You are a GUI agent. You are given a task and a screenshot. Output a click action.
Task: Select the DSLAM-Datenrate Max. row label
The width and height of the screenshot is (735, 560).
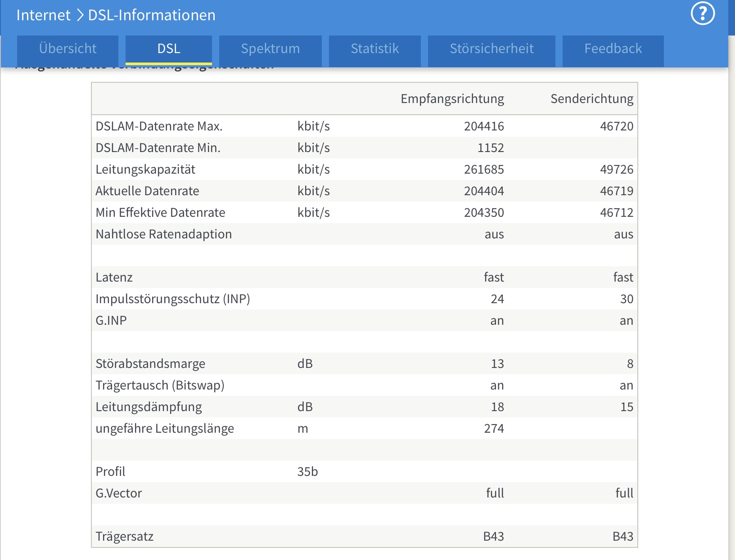click(x=159, y=126)
